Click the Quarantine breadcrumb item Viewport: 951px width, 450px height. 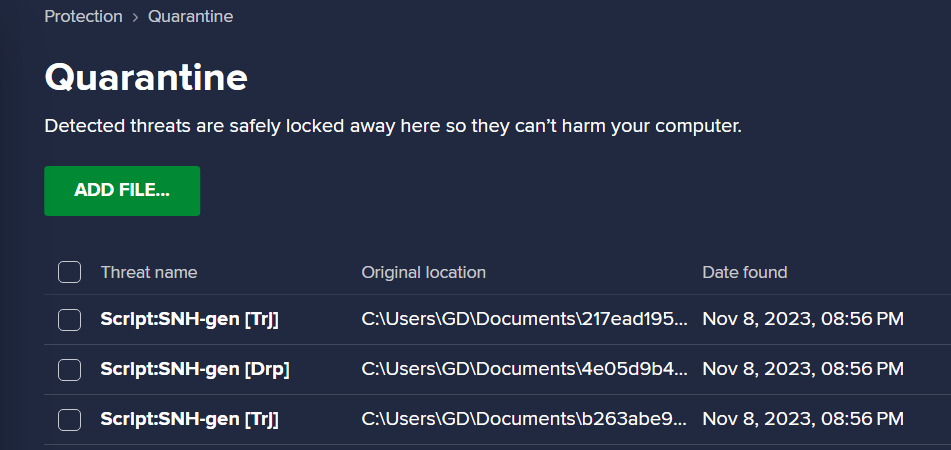click(x=190, y=16)
